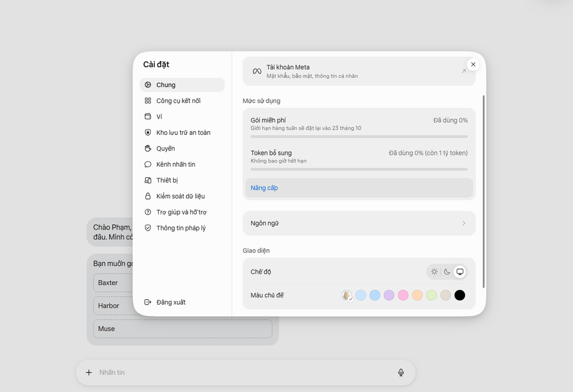Click the secure vault shield icon

pyautogui.click(x=148, y=132)
